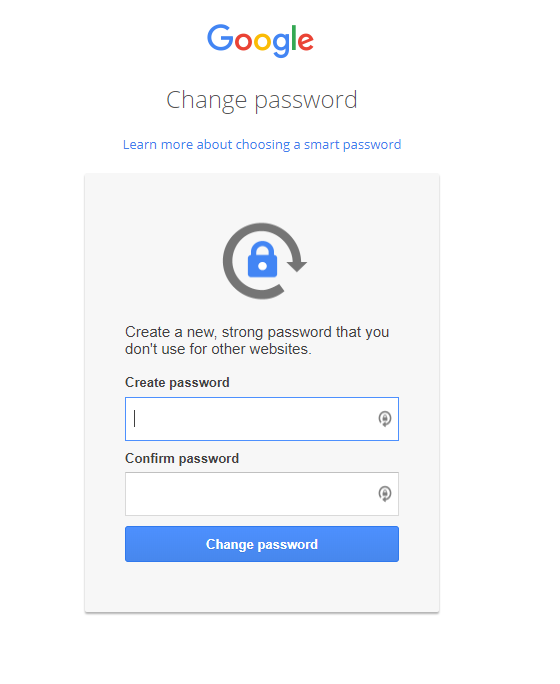Image resolution: width=560 pixels, height=684 pixels.
Task: Click the password manager icon in Create password field
Action: click(x=384, y=419)
